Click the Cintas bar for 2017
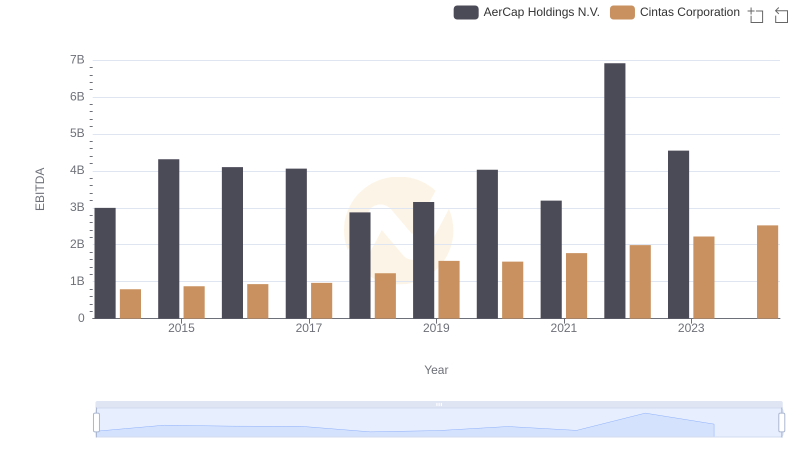 pos(321,301)
